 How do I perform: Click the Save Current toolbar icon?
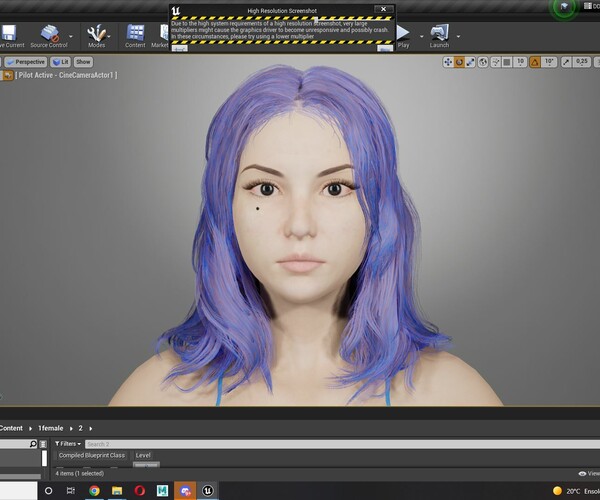click(8, 33)
